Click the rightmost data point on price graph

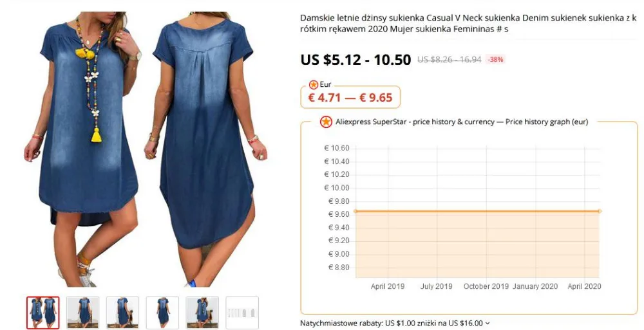click(x=599, y=212)
